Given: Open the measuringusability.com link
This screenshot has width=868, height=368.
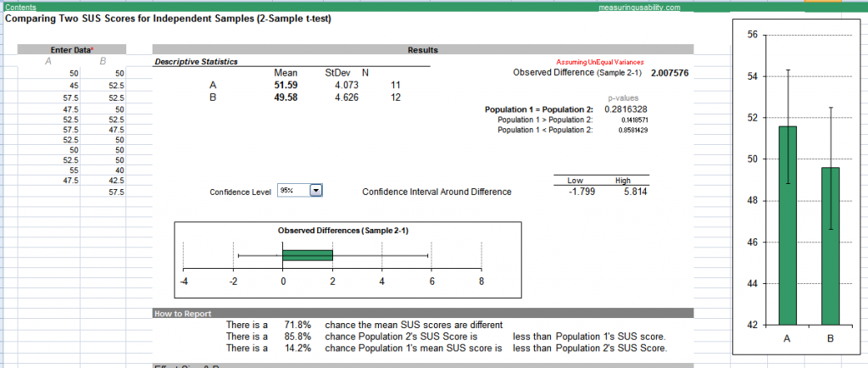Looking at the screenshot, I should coord(639,7).
